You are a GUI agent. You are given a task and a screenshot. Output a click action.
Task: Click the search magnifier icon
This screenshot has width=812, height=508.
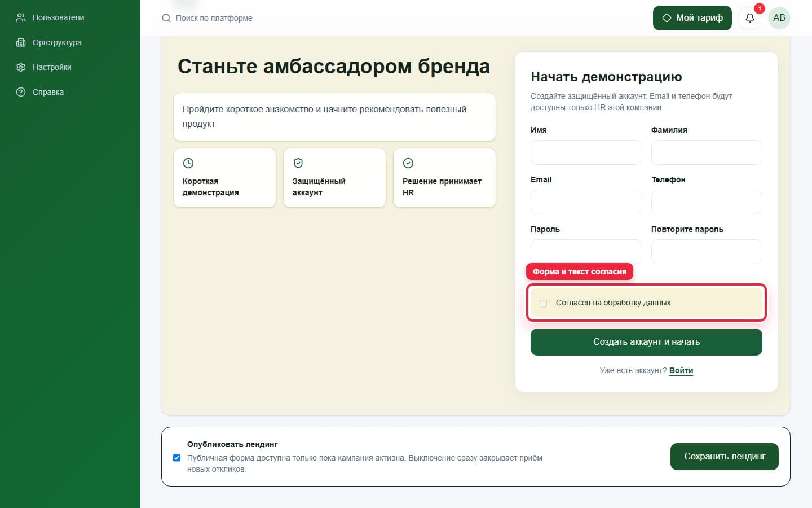click(x=166, y=18)
